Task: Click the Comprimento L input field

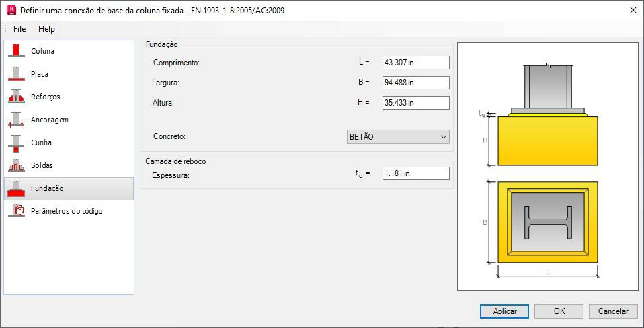Action: pos(415,63)
